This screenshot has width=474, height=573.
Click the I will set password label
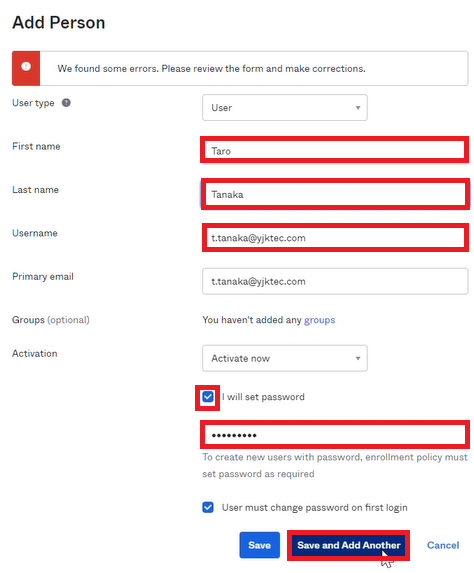click(263, 397)
